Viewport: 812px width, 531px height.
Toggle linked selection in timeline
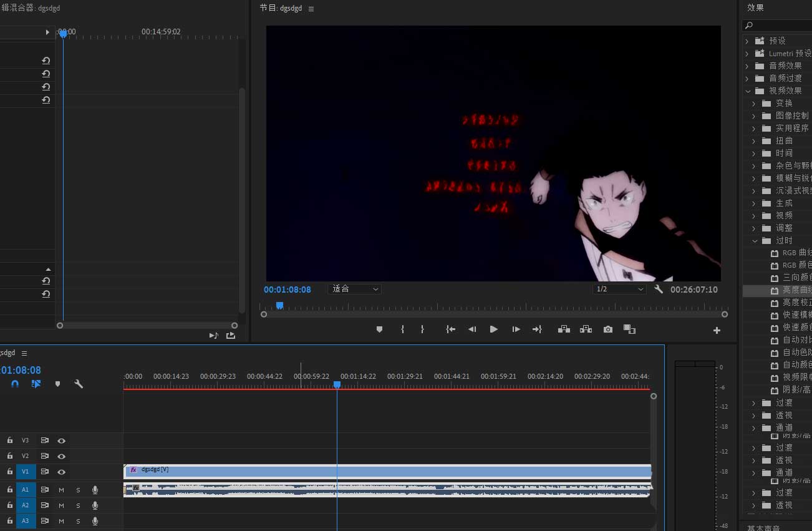[x=36, y=384]
